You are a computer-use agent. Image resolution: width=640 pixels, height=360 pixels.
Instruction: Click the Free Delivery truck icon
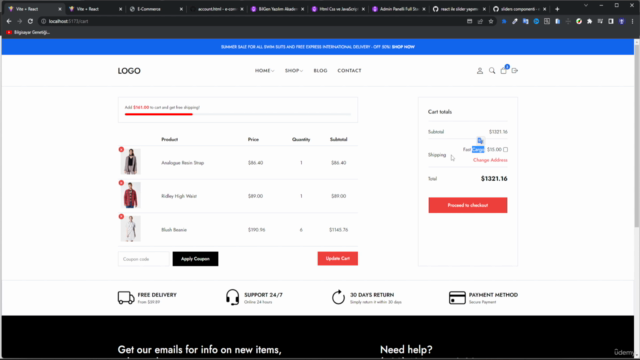[126, 298]
